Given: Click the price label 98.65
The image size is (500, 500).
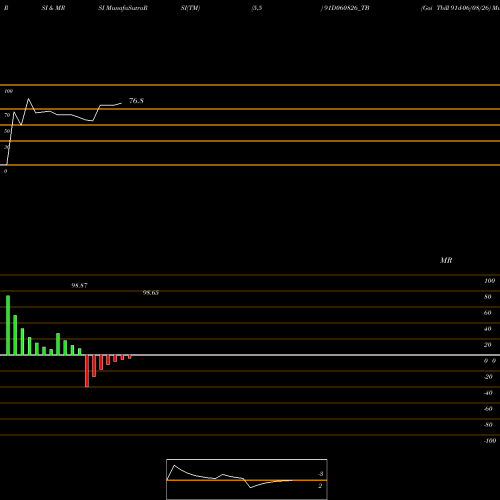Looking at the screenshot, I should point(151,293).
